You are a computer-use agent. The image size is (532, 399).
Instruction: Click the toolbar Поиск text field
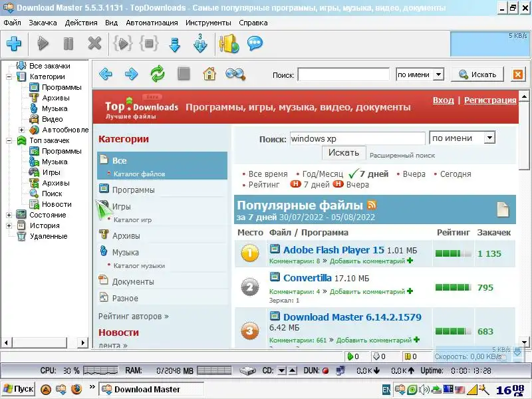343,74
